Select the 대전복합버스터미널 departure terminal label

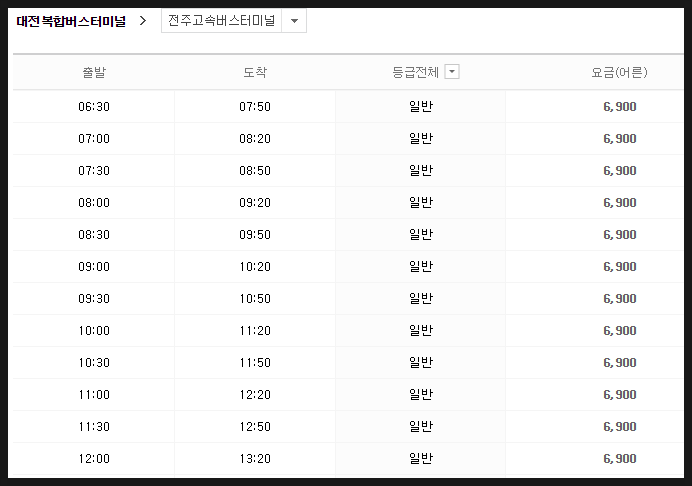tap(71, 21)
